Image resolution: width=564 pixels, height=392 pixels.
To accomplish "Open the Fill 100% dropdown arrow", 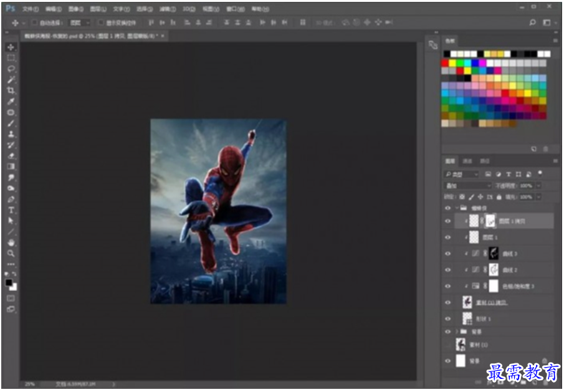I will (538, 197).
